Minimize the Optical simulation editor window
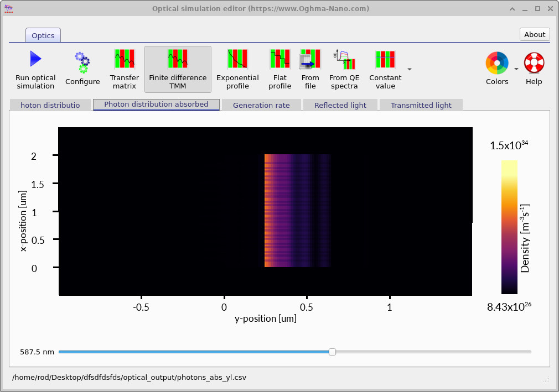 [525, 8]
